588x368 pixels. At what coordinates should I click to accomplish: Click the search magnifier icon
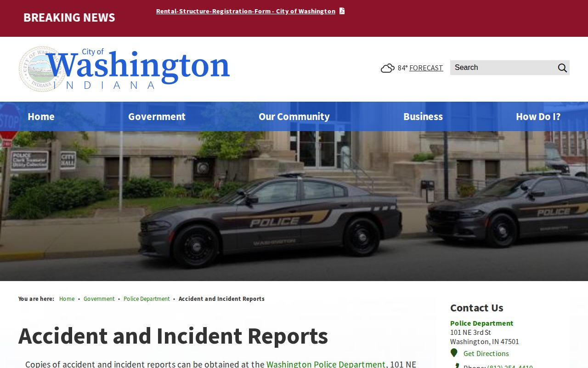[562, 68]
